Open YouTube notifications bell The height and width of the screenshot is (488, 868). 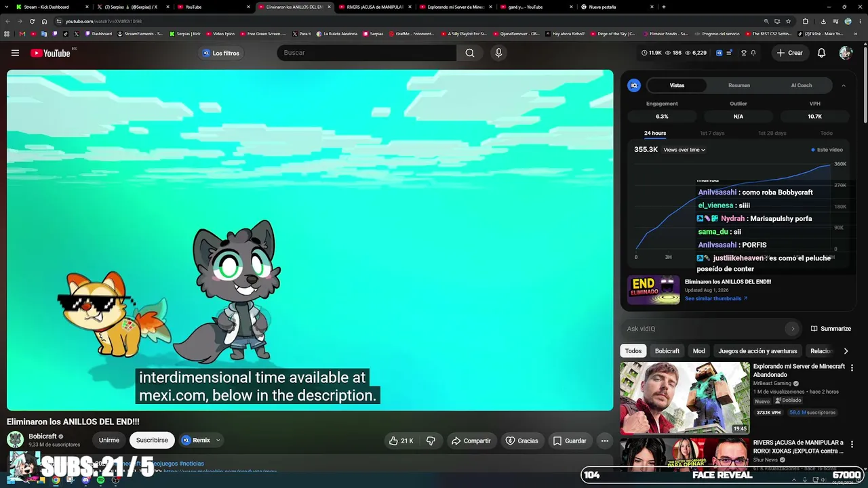click(821, 53)
